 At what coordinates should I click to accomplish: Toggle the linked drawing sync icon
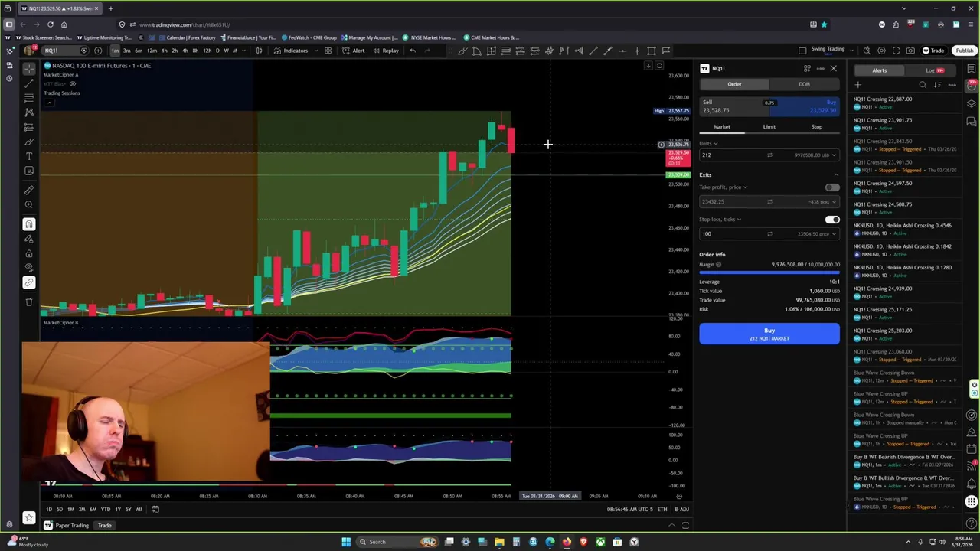[29, 282]
